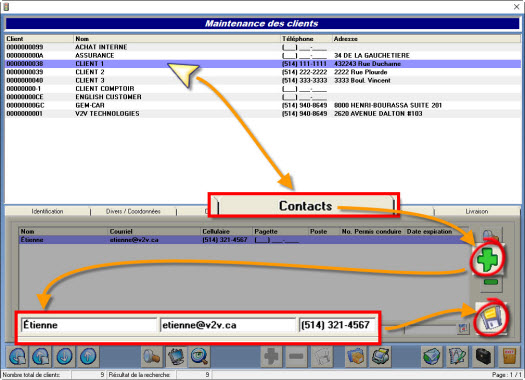The width and height of the screenshot is (525, 380).
Task: Click etienne@v2v.ca in the contacts grid
Action: [134, 240]
